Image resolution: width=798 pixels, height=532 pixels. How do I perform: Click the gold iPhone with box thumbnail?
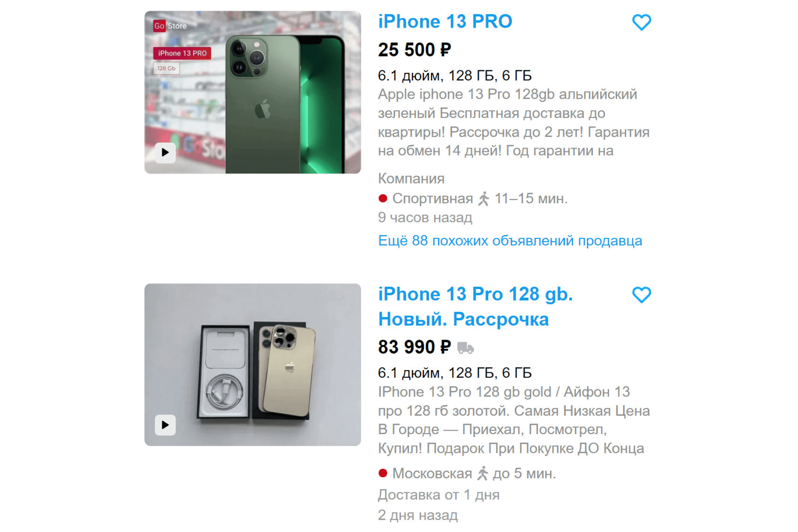pyautogui.click(x=252, y=364)
